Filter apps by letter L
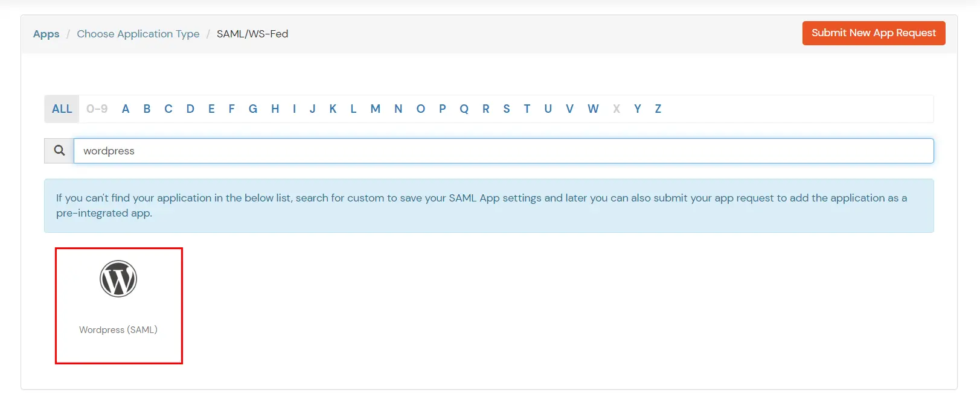The height and width of the screenshot is (406, 980). (x=353, y=109)
